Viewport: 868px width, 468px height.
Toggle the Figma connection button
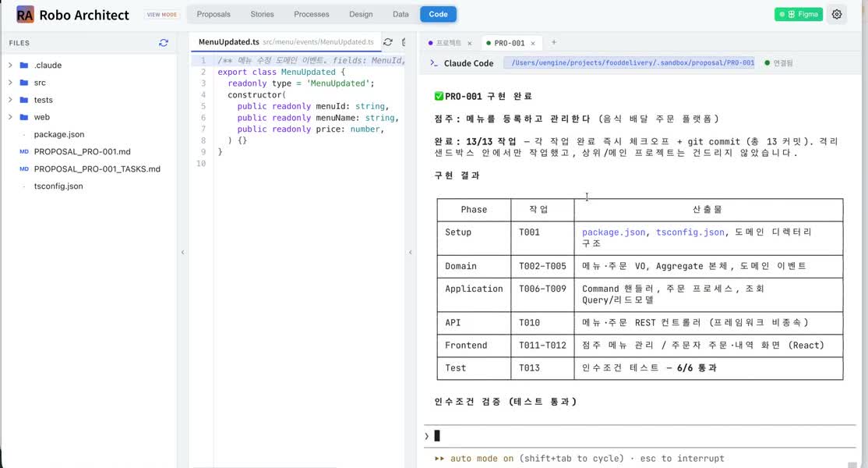pos(798,14)
